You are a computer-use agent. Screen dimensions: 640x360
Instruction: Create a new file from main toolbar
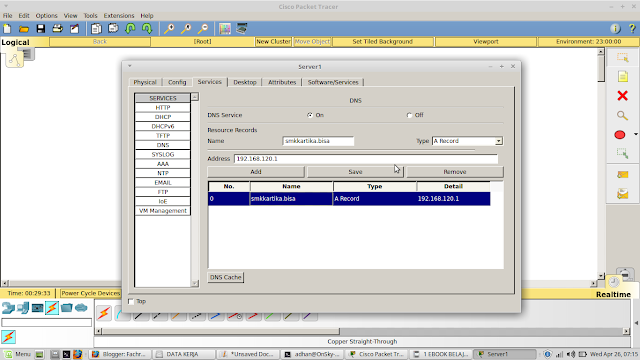(7, 29)
